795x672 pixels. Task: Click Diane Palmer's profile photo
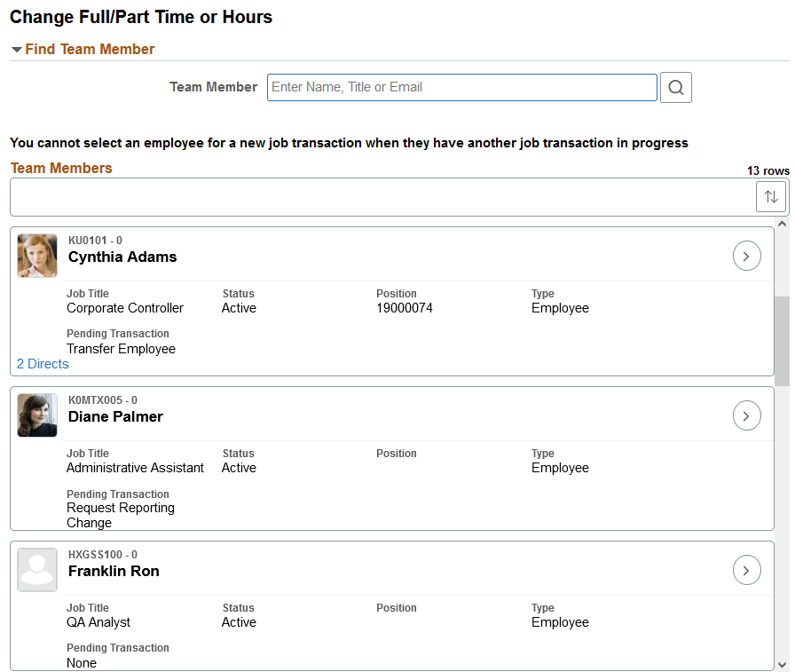[36, 415]
